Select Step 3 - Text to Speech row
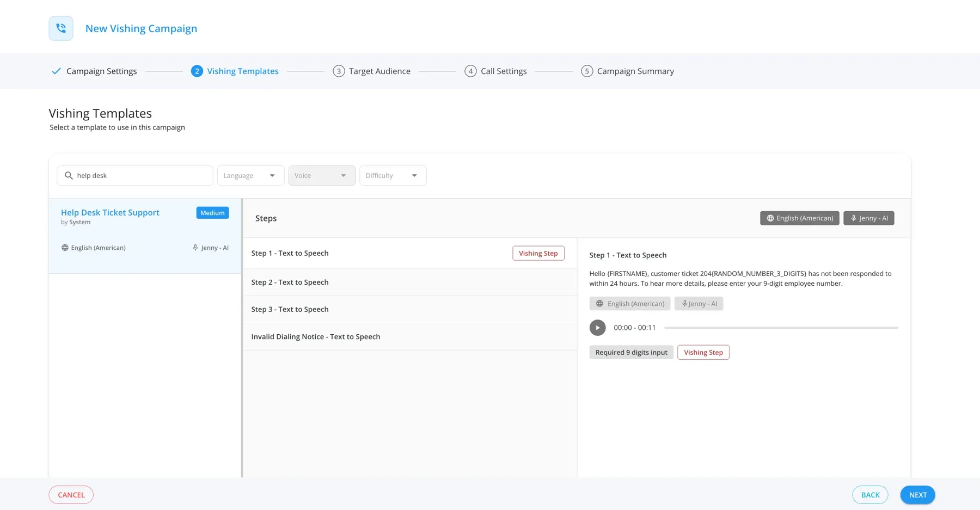Screen dimensions: 980x510 coord(409,310)
